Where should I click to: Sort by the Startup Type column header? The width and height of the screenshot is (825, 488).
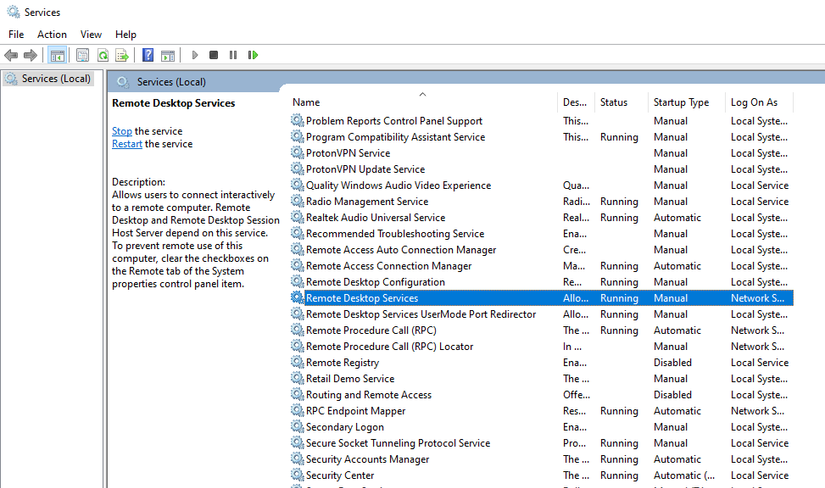pyautogui.click(x=687, y=102)
